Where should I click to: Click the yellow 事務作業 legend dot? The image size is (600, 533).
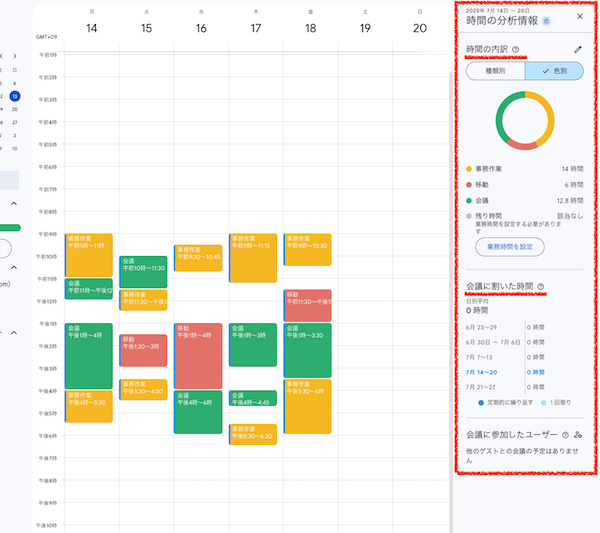(469, 169)
